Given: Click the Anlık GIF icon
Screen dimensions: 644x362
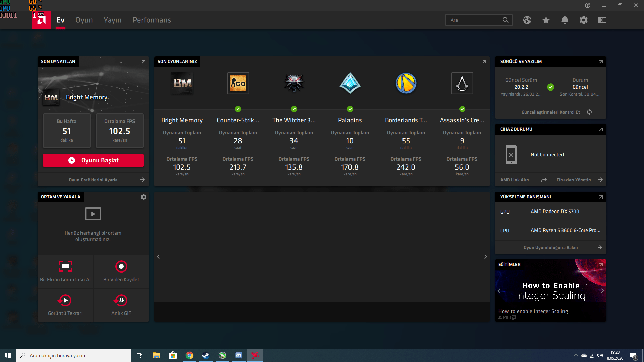Looking at the screenshot, I should click(x=121, y=301).
